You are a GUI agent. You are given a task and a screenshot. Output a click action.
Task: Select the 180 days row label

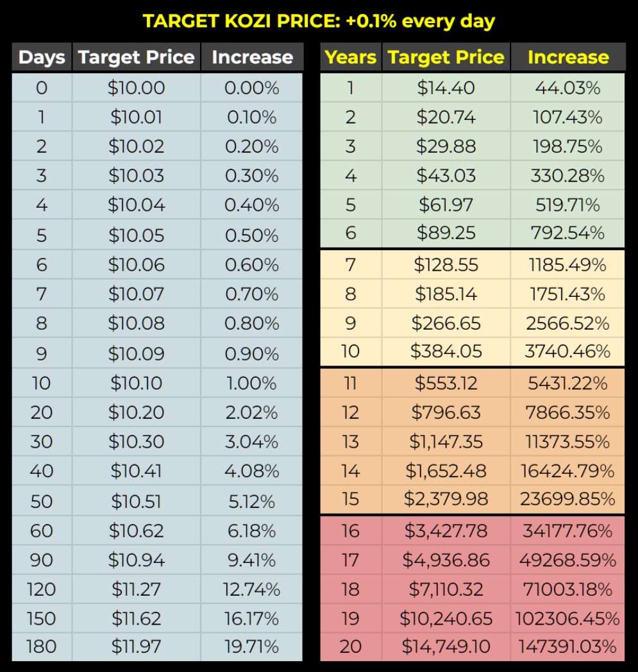point(42,646)
